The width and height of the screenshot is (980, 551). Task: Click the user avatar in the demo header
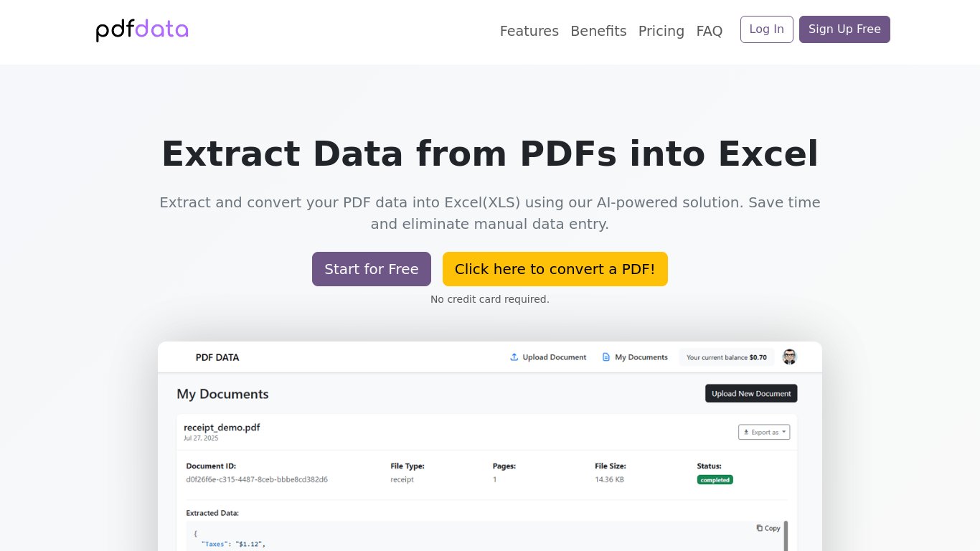tap(789, 357)
